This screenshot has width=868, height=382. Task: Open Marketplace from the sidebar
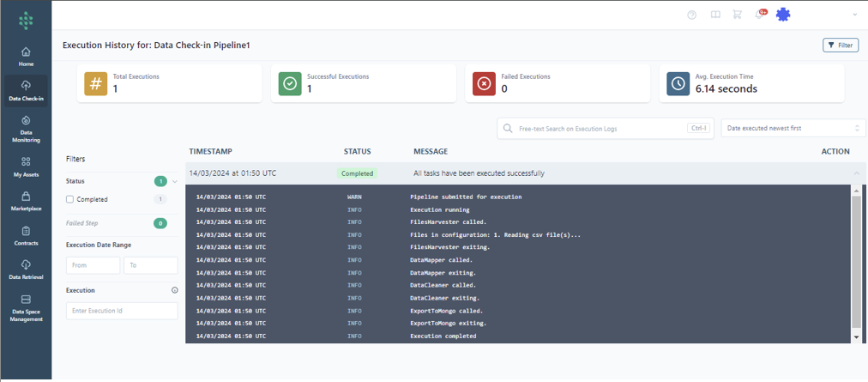pyautogui.click(x=26, y=201)
